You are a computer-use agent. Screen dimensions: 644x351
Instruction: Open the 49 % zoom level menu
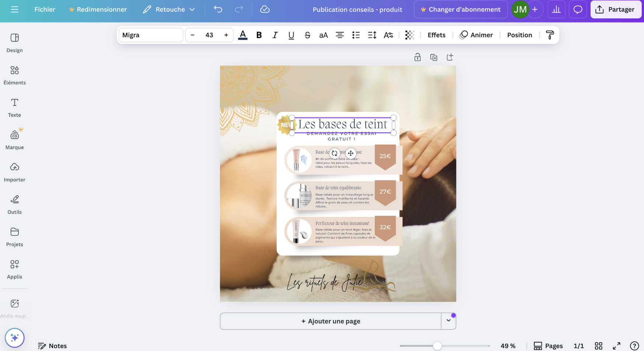click(508, 346)
